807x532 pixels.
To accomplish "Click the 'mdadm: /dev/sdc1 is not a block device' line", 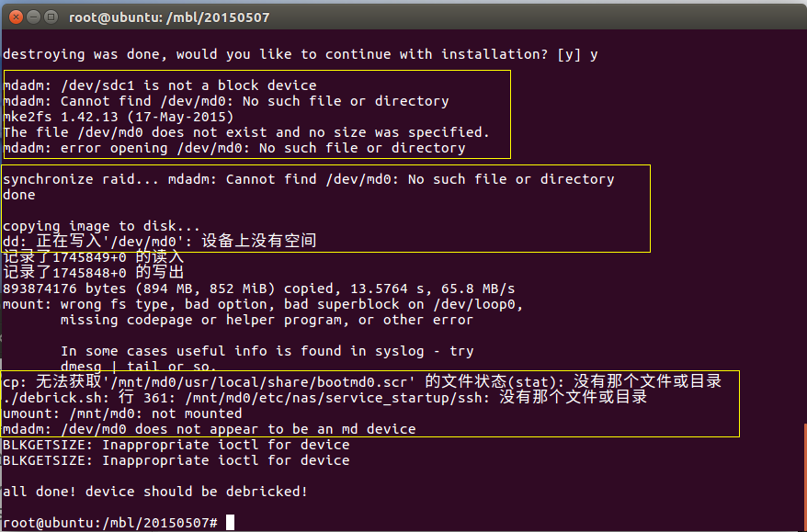I will click(x=160, y=85).
